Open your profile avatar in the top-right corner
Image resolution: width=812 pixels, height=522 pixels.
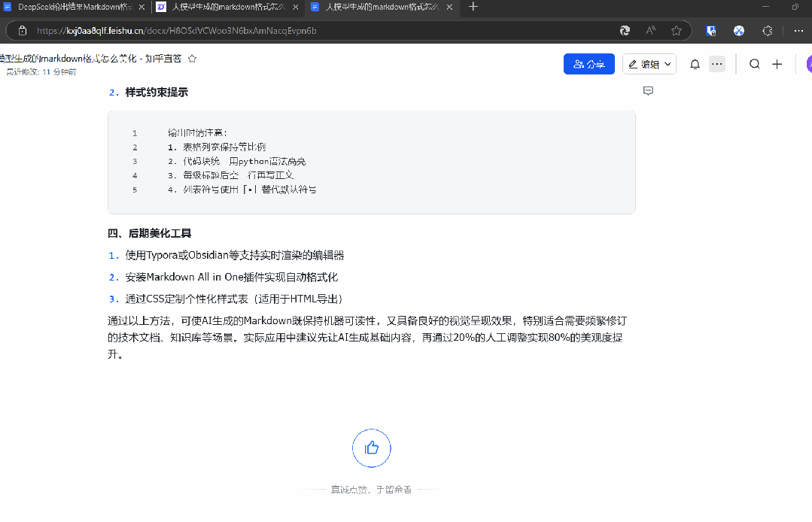click(808, 64)
